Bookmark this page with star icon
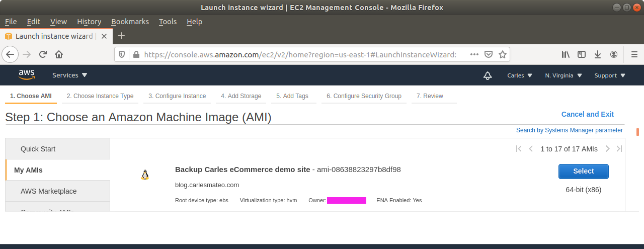 pyautogui.click(x=502, y=54)
